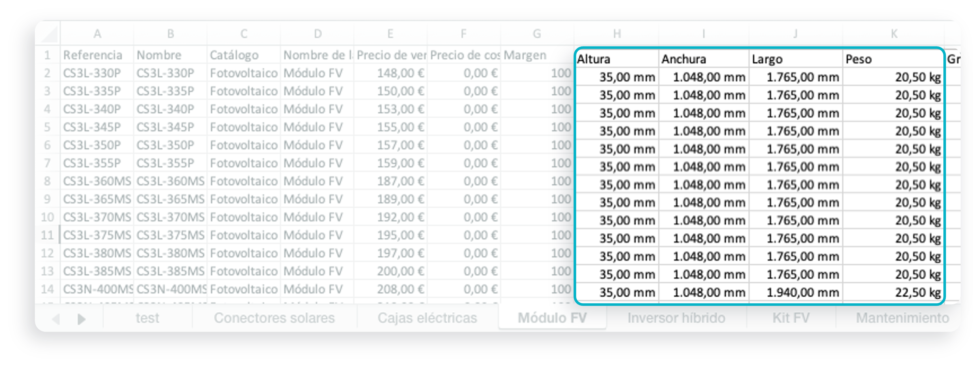This screenshot has width=980, height=366.
Task: Click the price cell 200,00 €
Action: [390, 271]
